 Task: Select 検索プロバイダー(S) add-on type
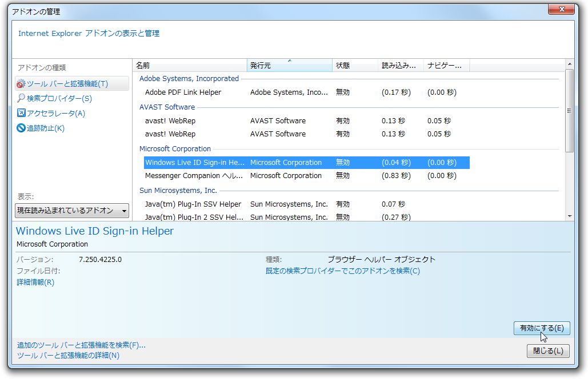59,98
